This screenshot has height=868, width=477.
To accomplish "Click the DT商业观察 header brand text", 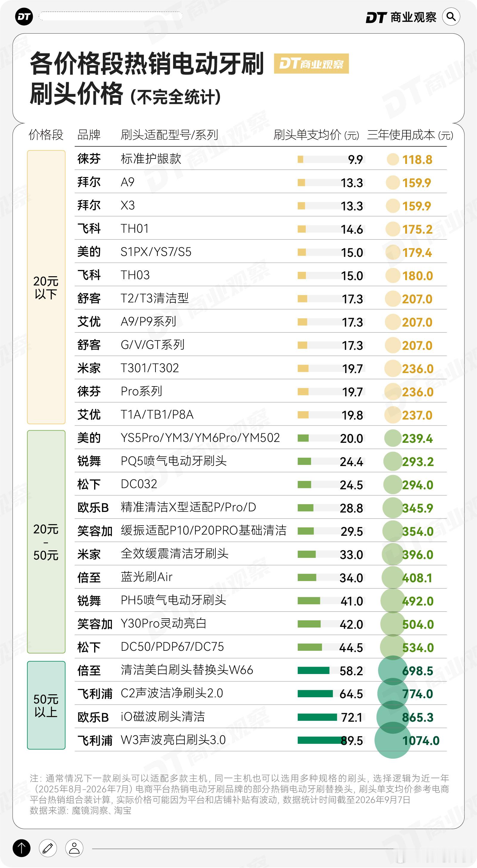I will coord(401,17).
